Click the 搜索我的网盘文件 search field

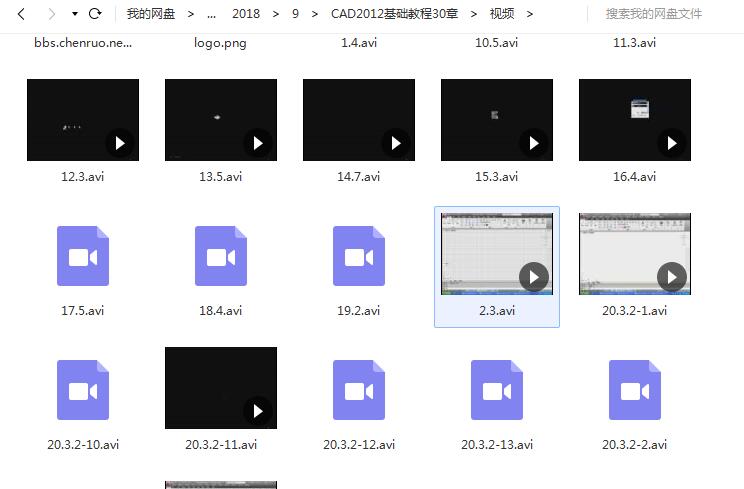pos(667,14)
